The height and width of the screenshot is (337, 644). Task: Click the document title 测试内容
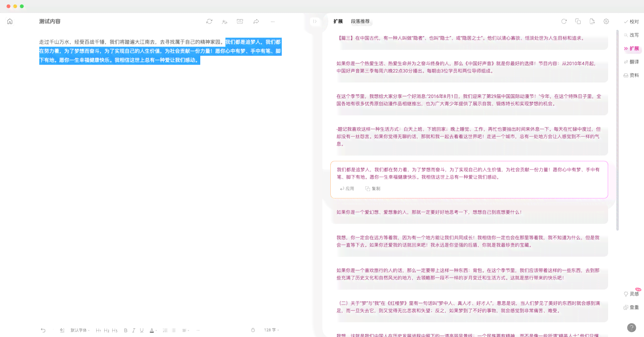(x=50, y=21)
